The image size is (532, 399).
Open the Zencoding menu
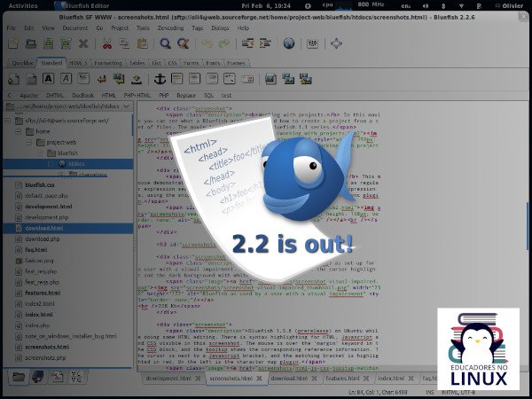tap(170, 27)
